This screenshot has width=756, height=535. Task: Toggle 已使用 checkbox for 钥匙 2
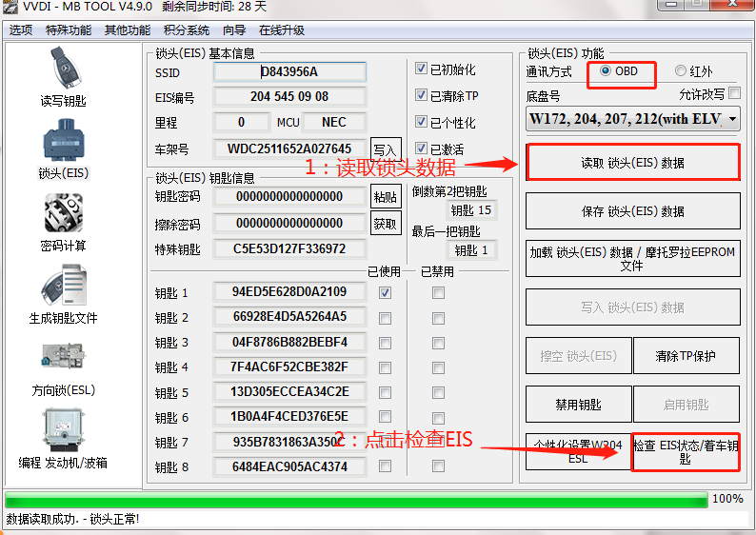coord(385,318)
